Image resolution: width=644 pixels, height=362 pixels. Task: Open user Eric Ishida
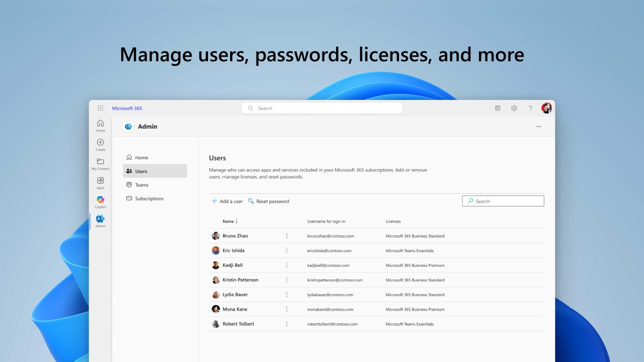tap(233, 250)
